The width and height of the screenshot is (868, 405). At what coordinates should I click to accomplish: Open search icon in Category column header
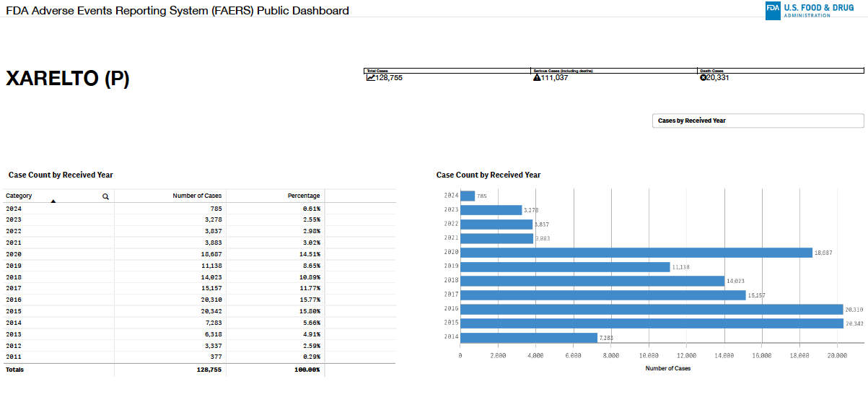105,196
